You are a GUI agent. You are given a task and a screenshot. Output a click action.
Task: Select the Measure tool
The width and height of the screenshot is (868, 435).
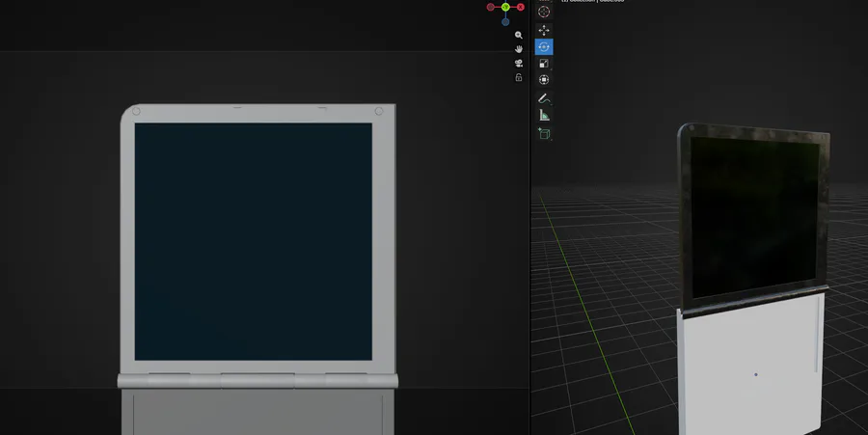click(544, 115)
